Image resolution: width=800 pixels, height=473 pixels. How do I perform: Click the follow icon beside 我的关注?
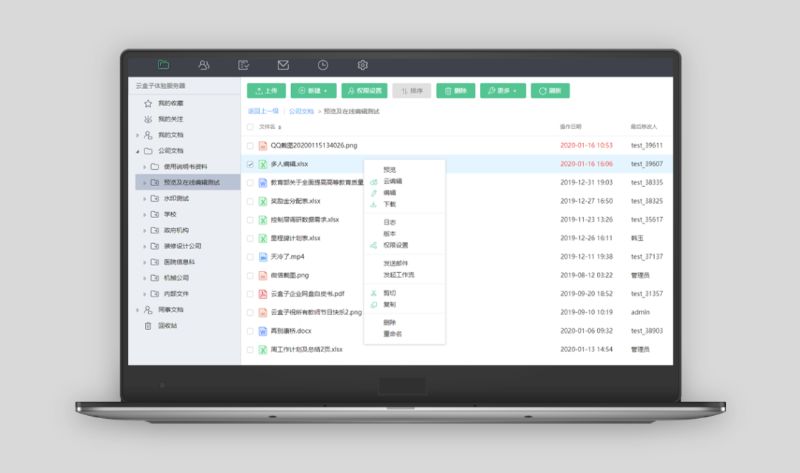(x=148, y=119)
